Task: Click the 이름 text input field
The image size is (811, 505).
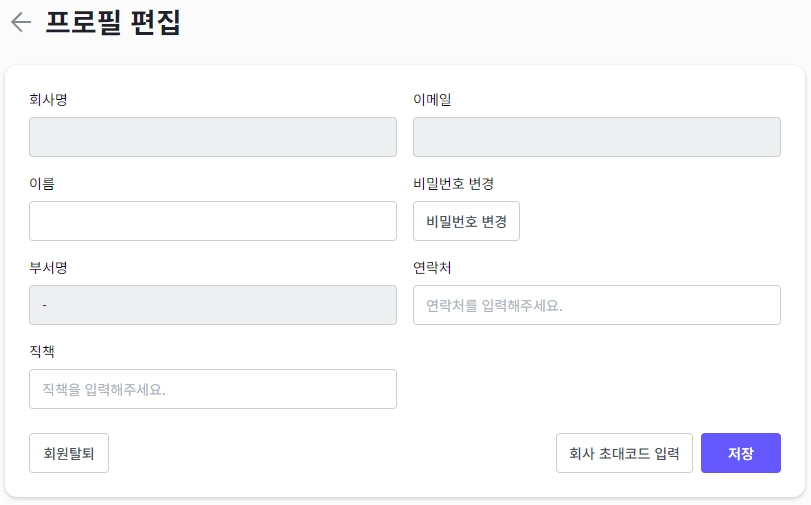Action: click(213, 221)
